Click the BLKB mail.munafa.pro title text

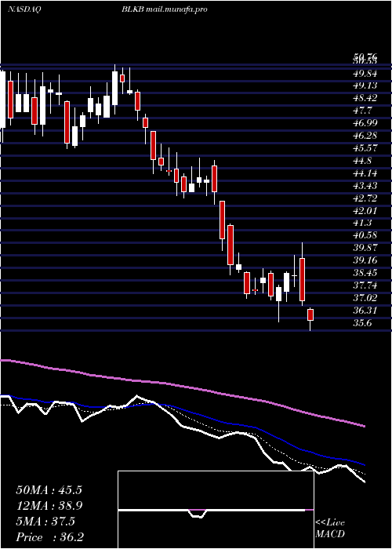click(x=164, y=9)
